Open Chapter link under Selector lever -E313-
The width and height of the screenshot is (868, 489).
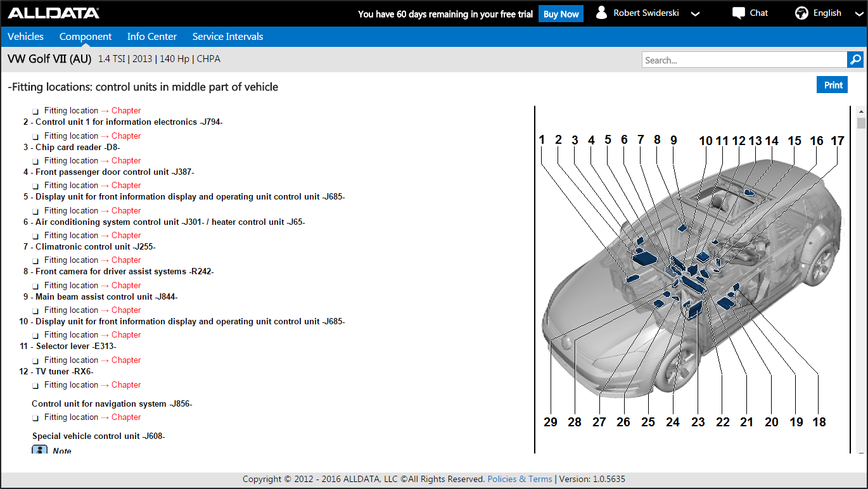(126, 360)
